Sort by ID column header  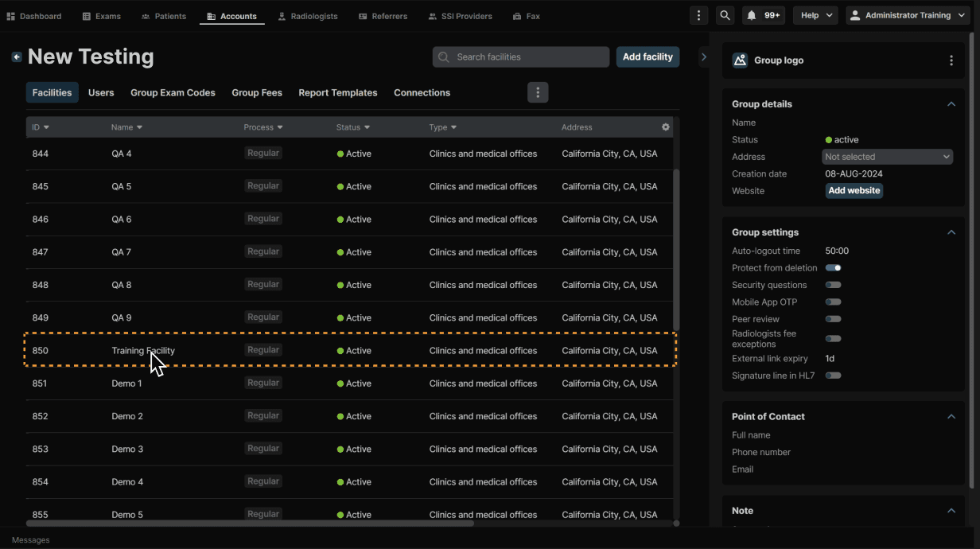41,127
